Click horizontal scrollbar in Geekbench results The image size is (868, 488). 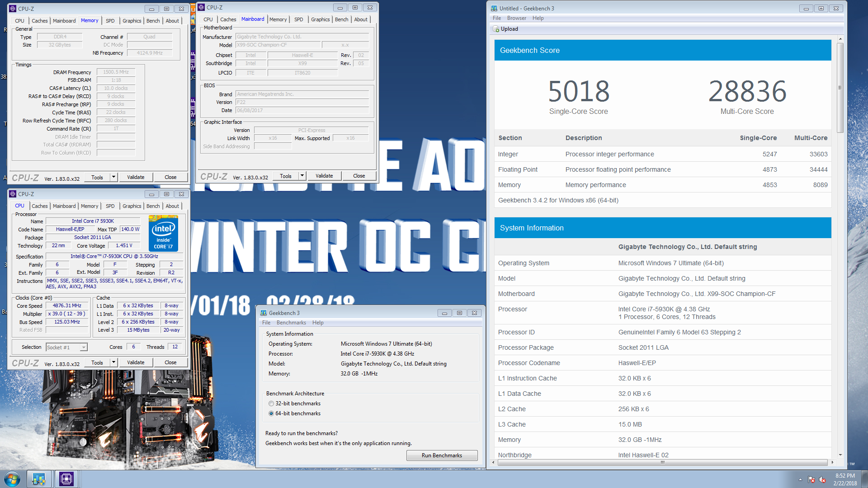point(662,462)
